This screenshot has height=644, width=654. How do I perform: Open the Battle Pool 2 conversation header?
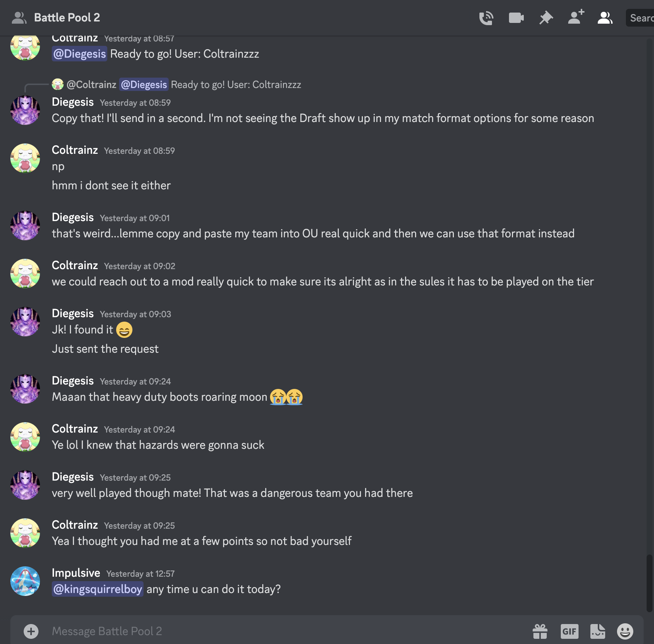(67, 17)
